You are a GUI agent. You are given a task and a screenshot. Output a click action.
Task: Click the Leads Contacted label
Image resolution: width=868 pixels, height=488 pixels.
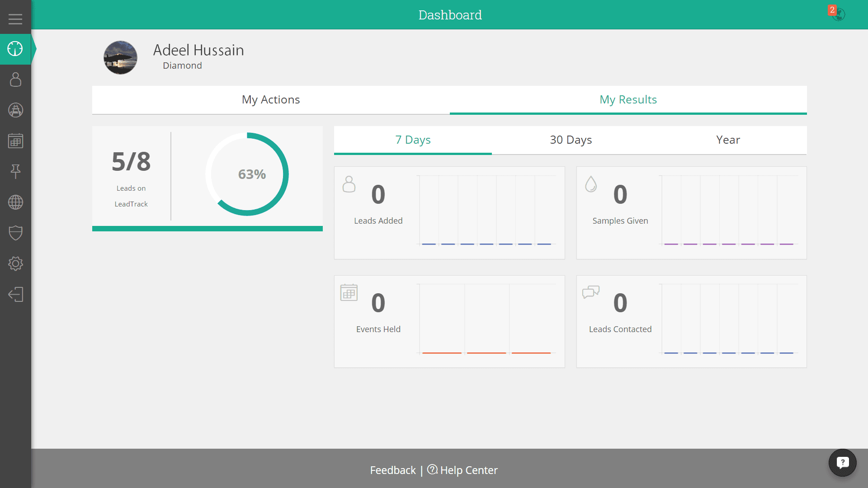pyautogui.click(x=620, y=329)
